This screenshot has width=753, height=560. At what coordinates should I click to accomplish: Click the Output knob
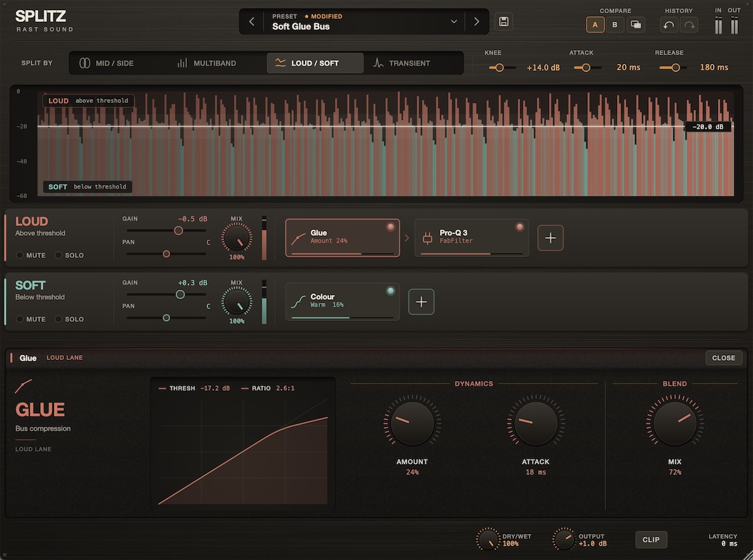point(563,539)
